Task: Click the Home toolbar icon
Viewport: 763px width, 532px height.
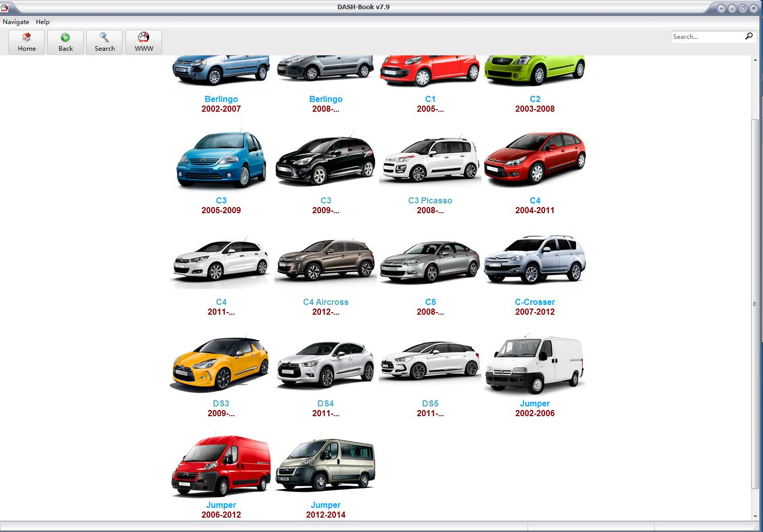Action: 26,42
